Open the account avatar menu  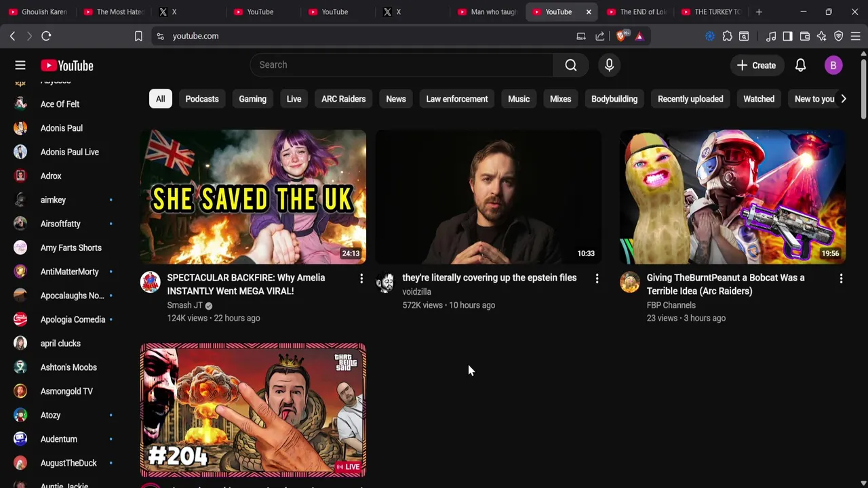point(833,66)
